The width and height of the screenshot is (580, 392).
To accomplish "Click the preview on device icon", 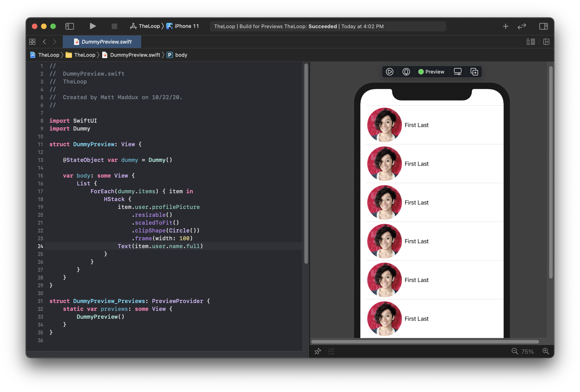I will coord(406,72).
